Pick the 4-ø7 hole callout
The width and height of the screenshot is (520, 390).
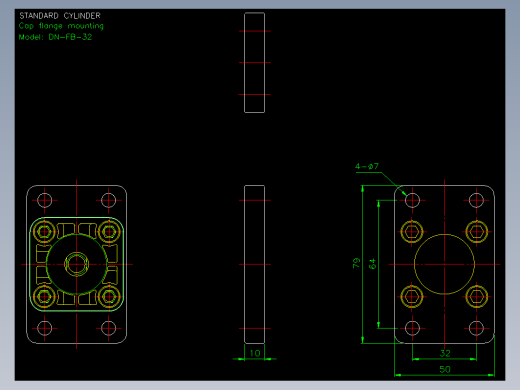coord(367,166)
